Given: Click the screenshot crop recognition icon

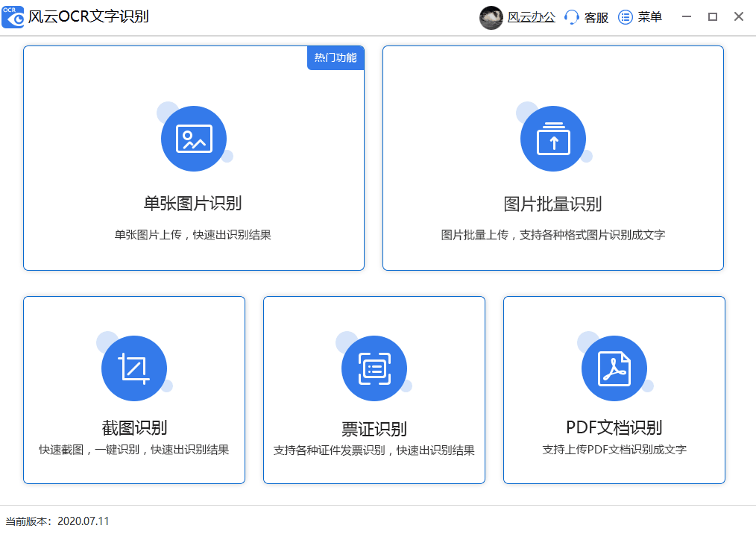Looking at the screenshot, I should [134, 368].
